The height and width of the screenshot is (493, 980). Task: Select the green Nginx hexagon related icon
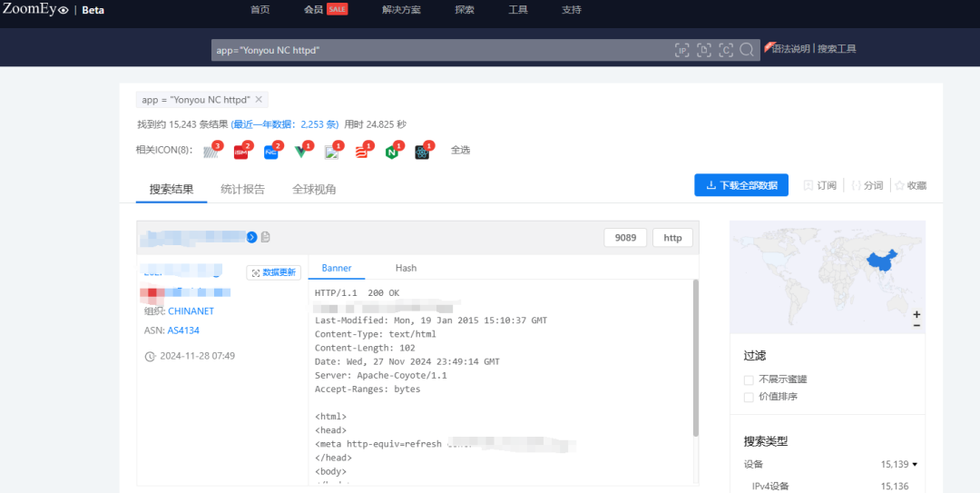(x=392, y=152)
